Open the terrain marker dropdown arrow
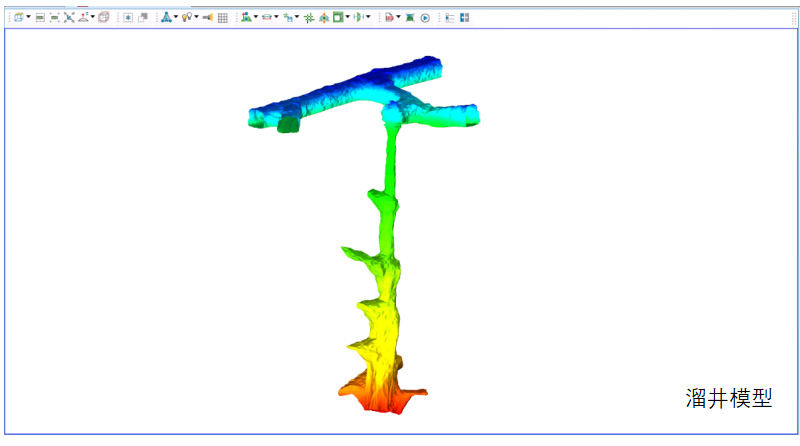 [x=256, y=17]
